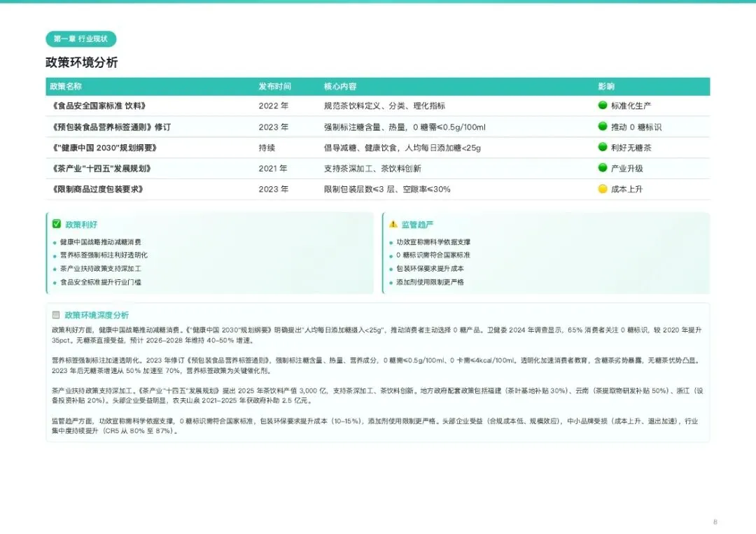756x534 pixels.
Task: Click warning triangle icon beside 监管趋严
Action: point(393,224)
